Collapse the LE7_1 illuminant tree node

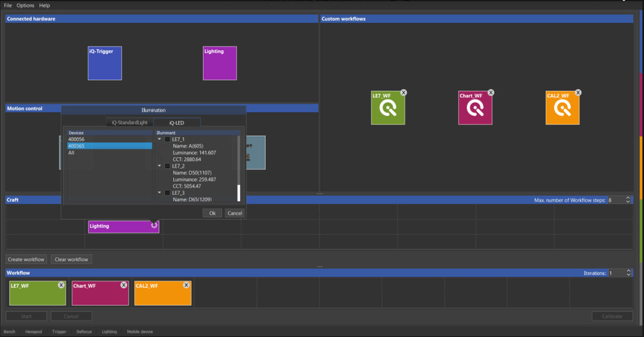(x=160, y=139)
